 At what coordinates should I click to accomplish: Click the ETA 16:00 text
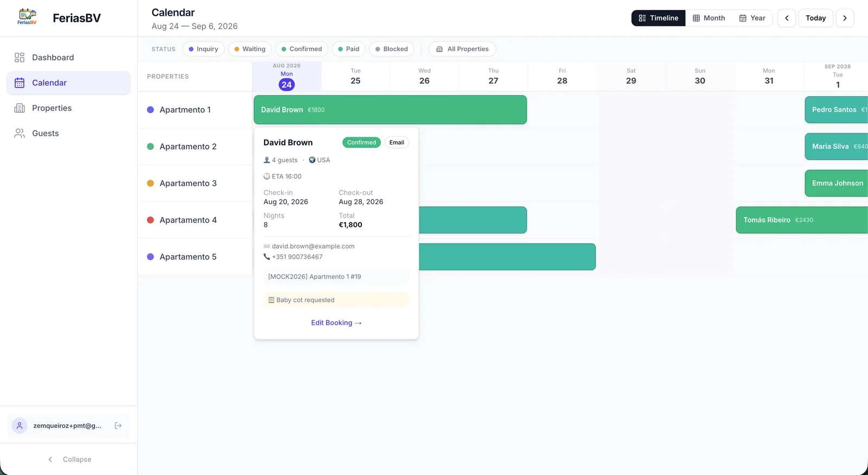(286, 176)
